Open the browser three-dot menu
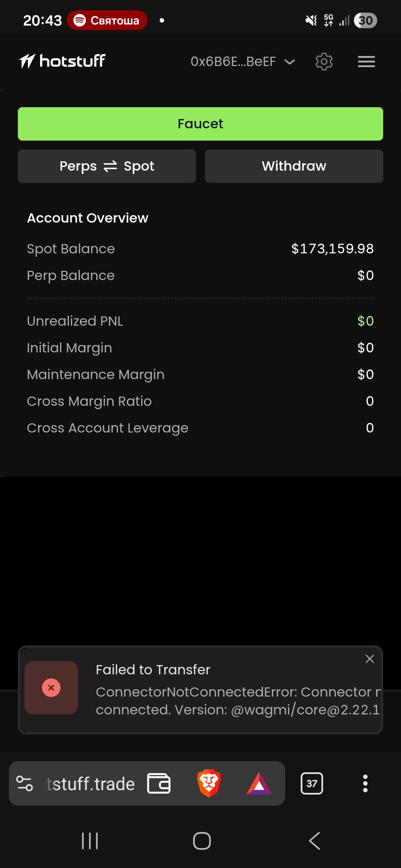The width and height of the screenshot is (401, 868). coord(365,783)
